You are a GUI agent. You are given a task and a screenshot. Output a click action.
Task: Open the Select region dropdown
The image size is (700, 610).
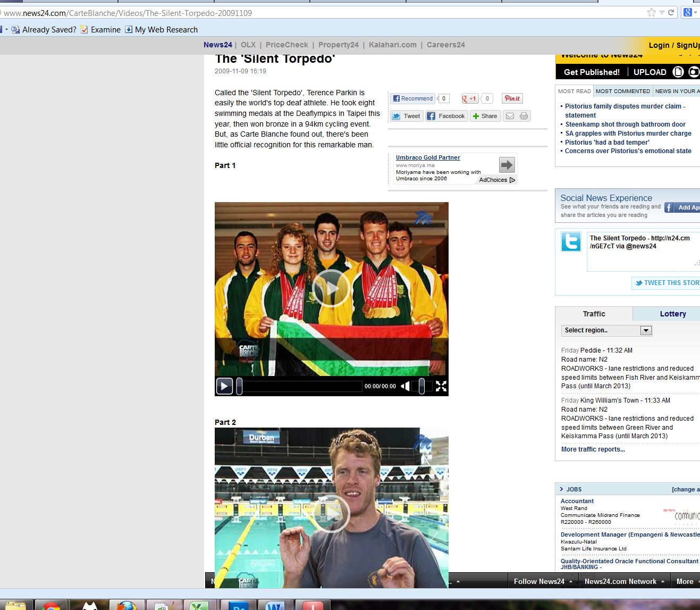click(x=606, y=330)
